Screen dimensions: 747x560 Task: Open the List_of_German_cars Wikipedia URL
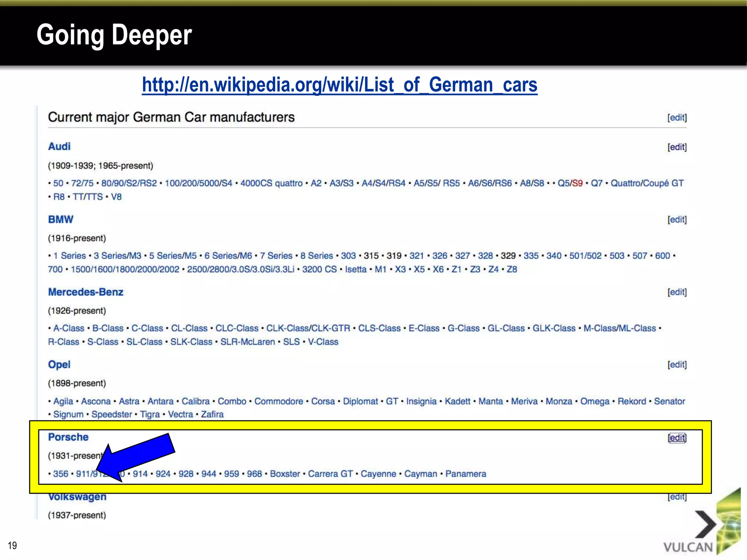coord(340,85)
